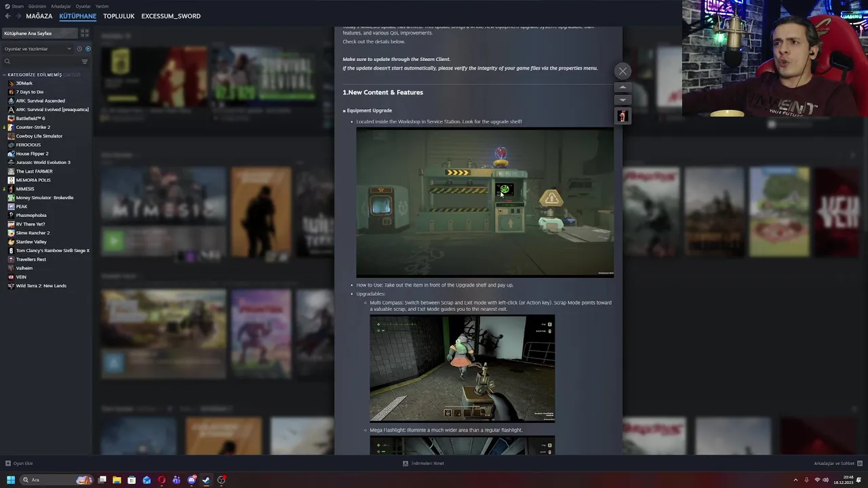Image resolution: width=868 pixels, height=488 pixels.
Task: Open the Windows Start menu
Action: click(11, 480)
